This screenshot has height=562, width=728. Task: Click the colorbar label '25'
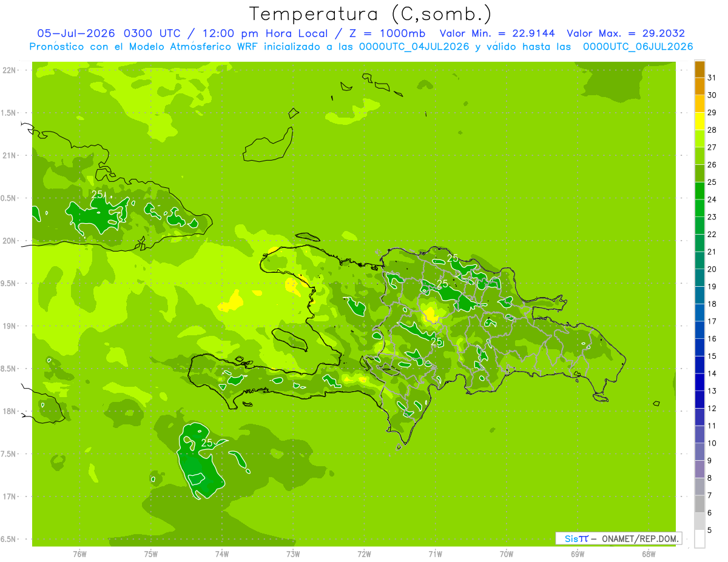712,182
